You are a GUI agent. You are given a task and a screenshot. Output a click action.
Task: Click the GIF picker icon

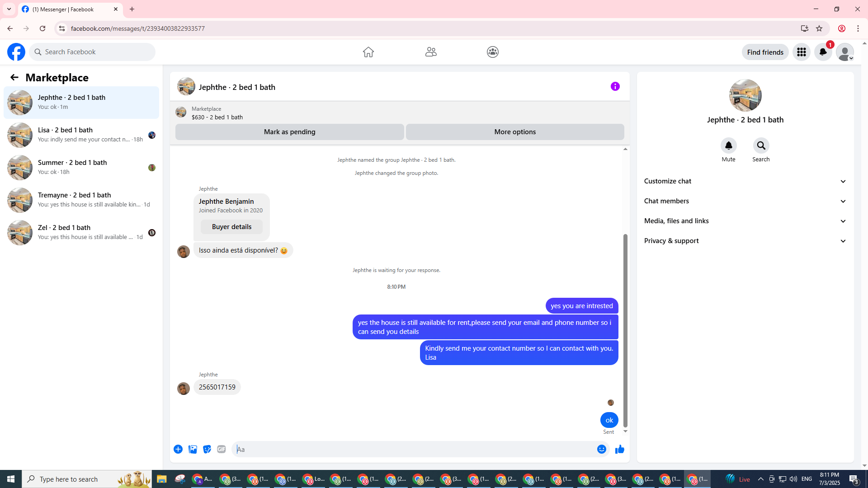click(221, 449)
